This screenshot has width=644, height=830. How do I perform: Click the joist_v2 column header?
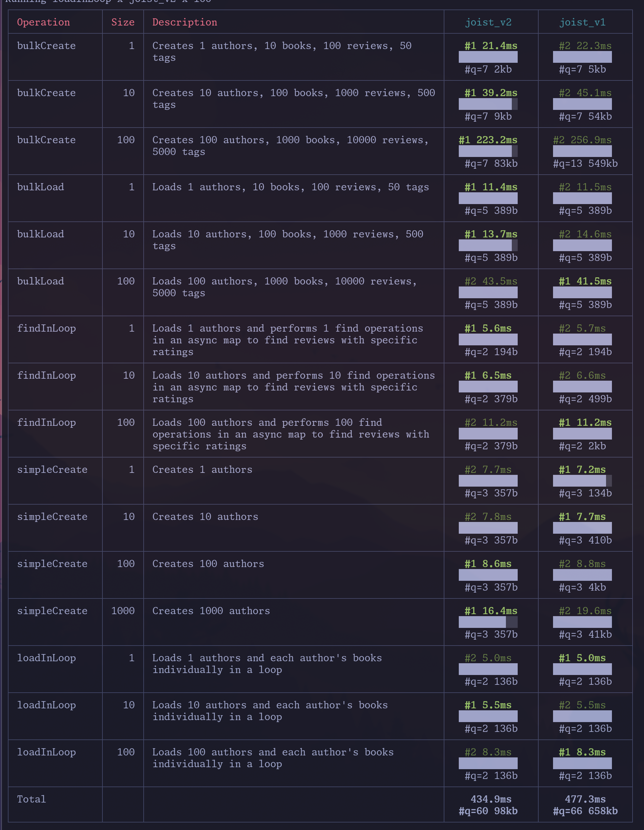tap(488, 22)
